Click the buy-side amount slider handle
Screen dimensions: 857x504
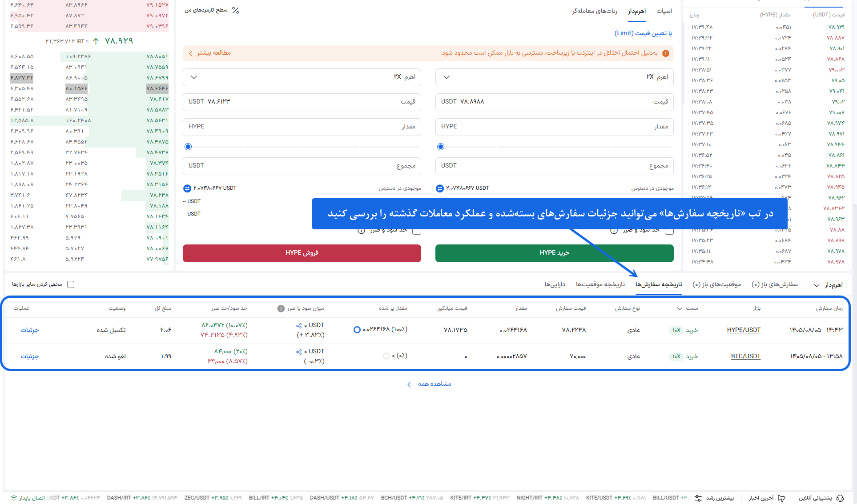pyautogui.click(x=441, y=147)
